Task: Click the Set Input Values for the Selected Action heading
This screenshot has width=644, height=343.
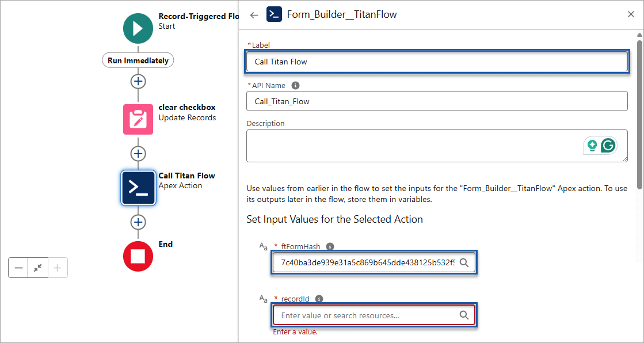Action: [x=335, y=219]
